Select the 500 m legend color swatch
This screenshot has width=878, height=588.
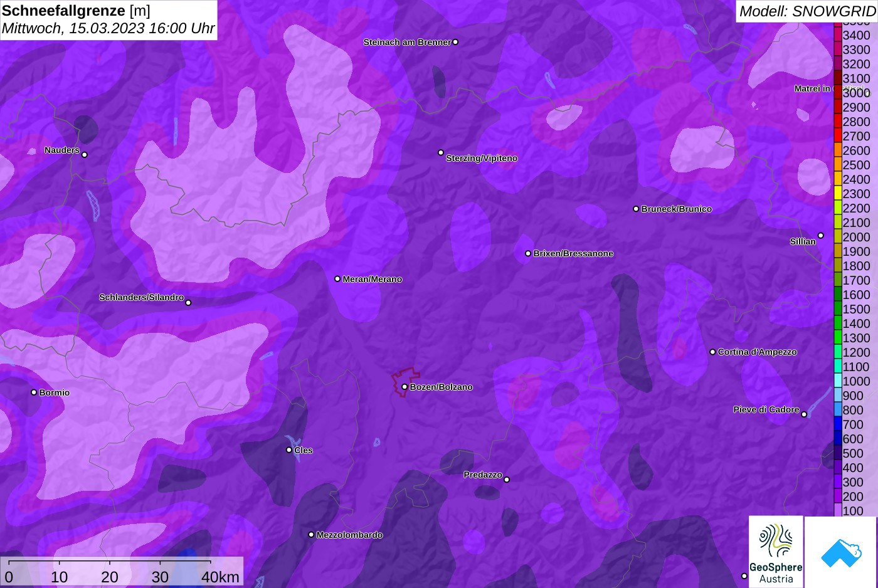click(x=837, y=453)
